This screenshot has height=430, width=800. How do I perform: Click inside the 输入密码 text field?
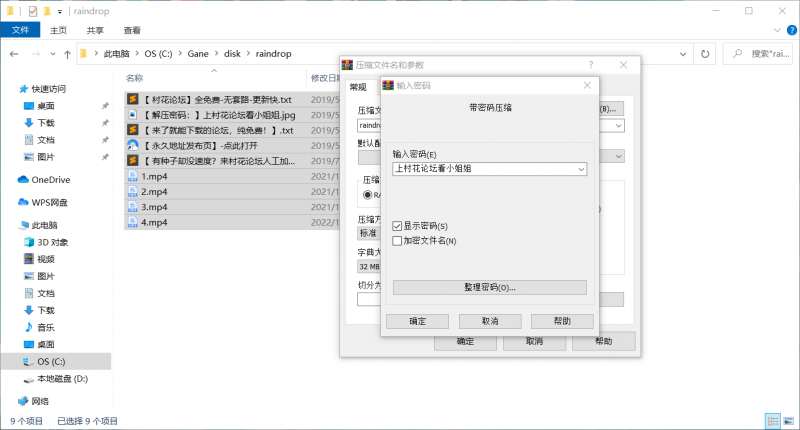[480, 169]
